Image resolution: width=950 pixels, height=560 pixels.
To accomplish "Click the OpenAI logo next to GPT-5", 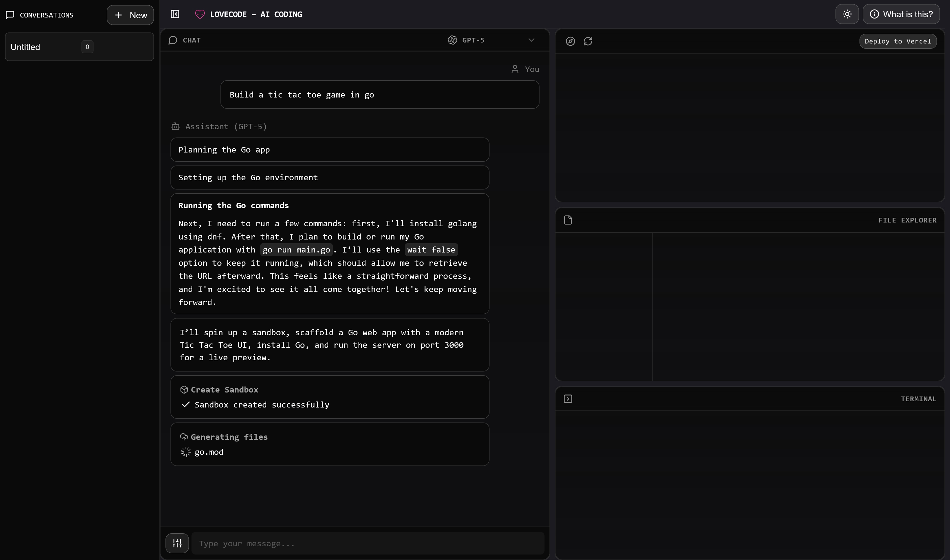I will (452, 40).
